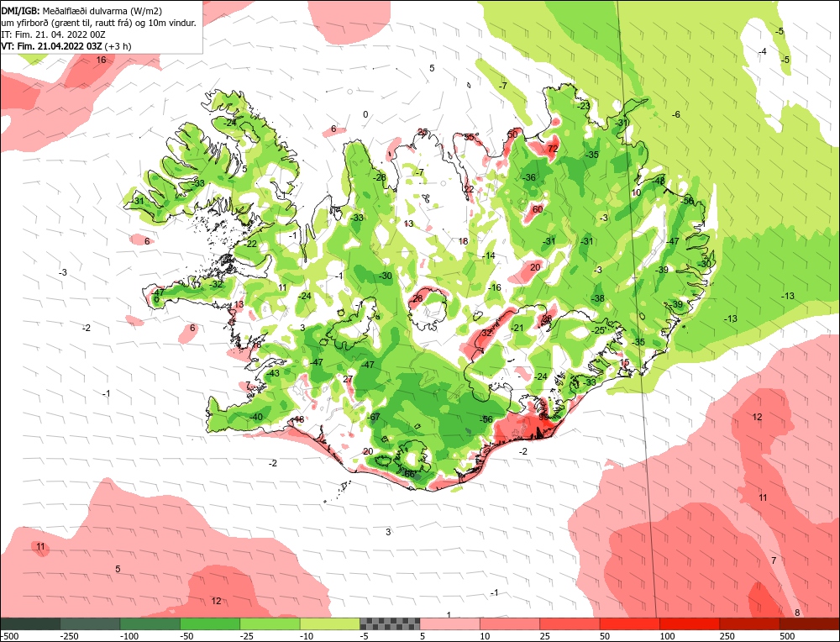Click the '-28' flux value in north Iceland

380,177
